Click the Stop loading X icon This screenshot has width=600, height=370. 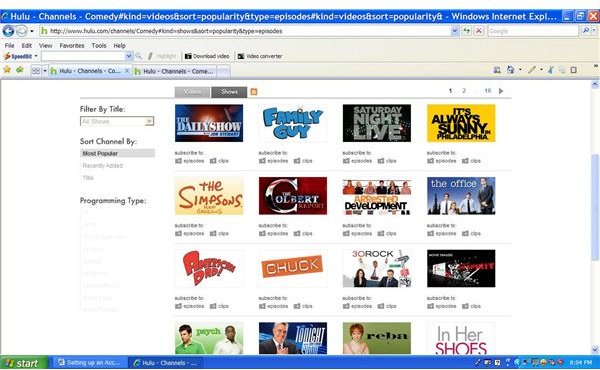click(479, 31)
